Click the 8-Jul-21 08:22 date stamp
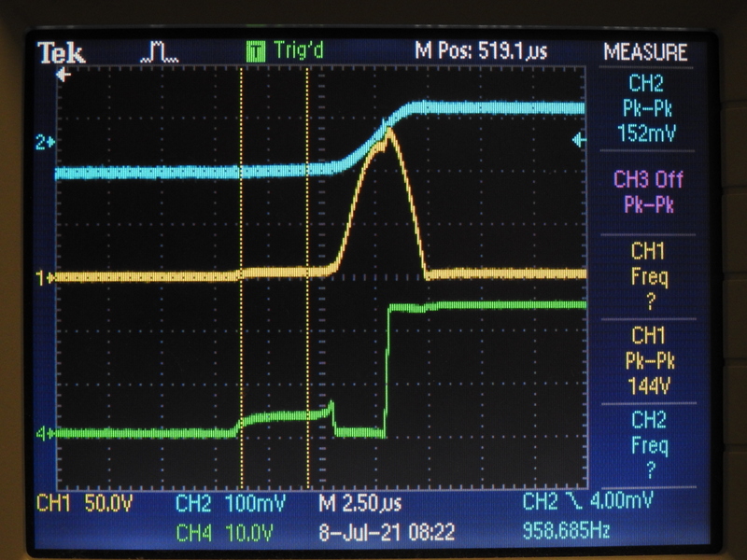Screen dimensions: 747x560 [387, 532]
